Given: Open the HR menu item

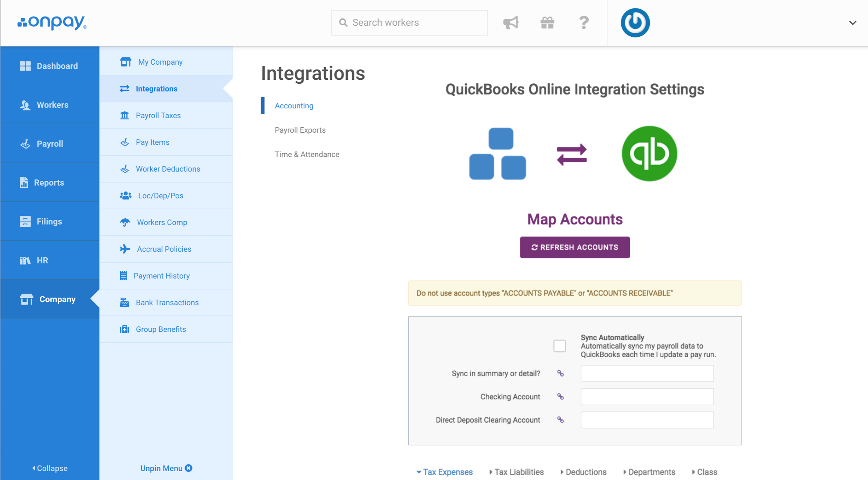Looking at the screenshot, I should 50,261.
